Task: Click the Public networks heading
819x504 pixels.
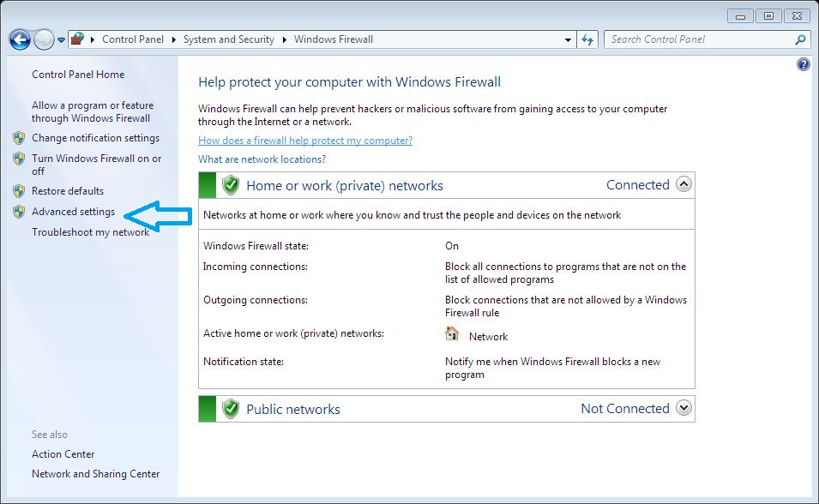Action: [293, 410]
